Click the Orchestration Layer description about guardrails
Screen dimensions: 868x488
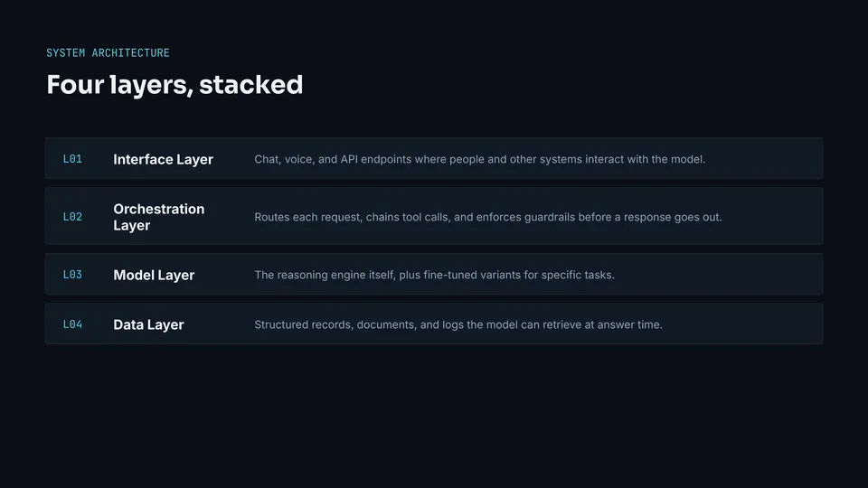click(x=488, y=217)
